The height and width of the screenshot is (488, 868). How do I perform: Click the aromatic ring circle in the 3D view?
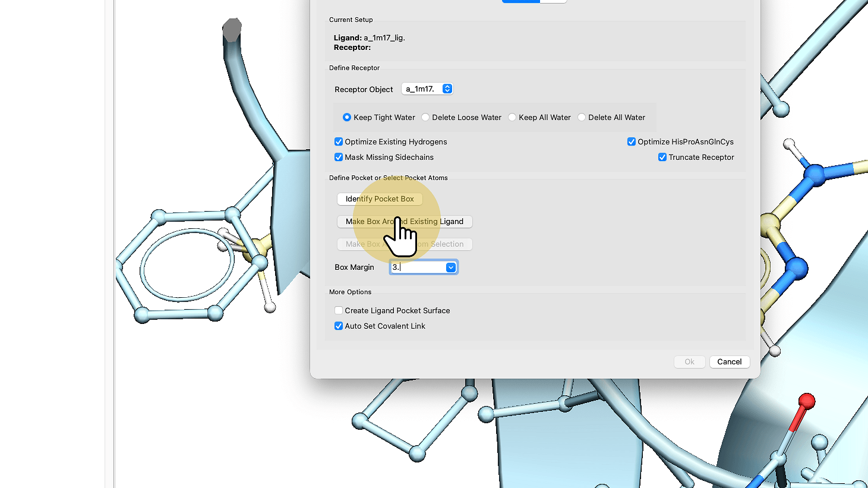point(186,264)
